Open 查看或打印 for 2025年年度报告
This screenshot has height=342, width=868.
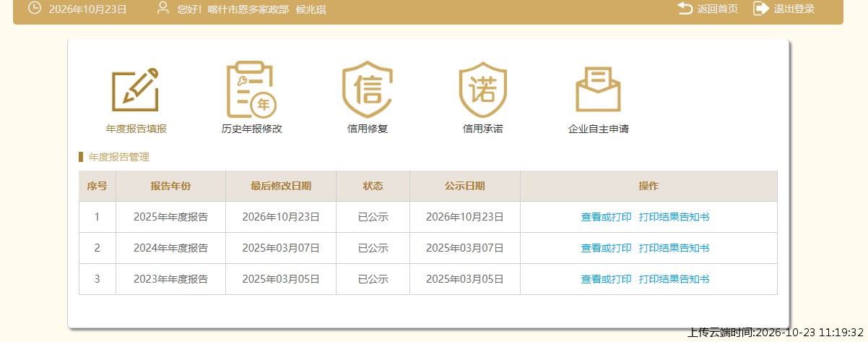[x=606, y=217]
